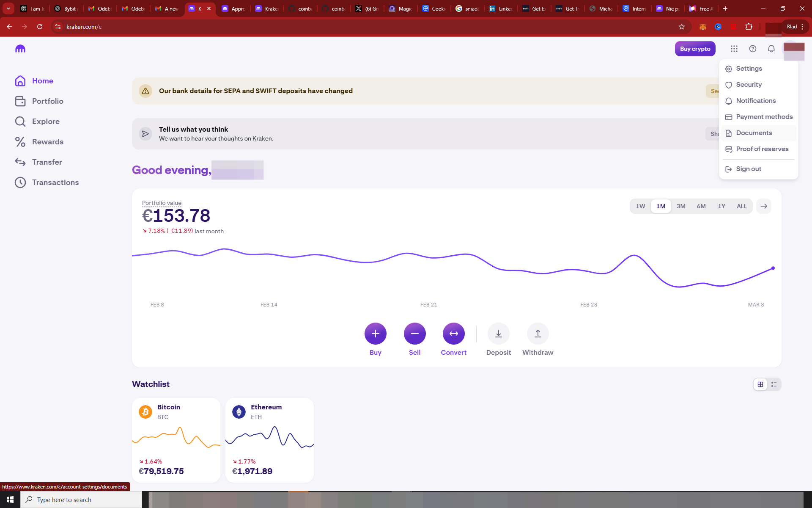
Task: Switch watchlist to grid view
Action: click(760, 384)
